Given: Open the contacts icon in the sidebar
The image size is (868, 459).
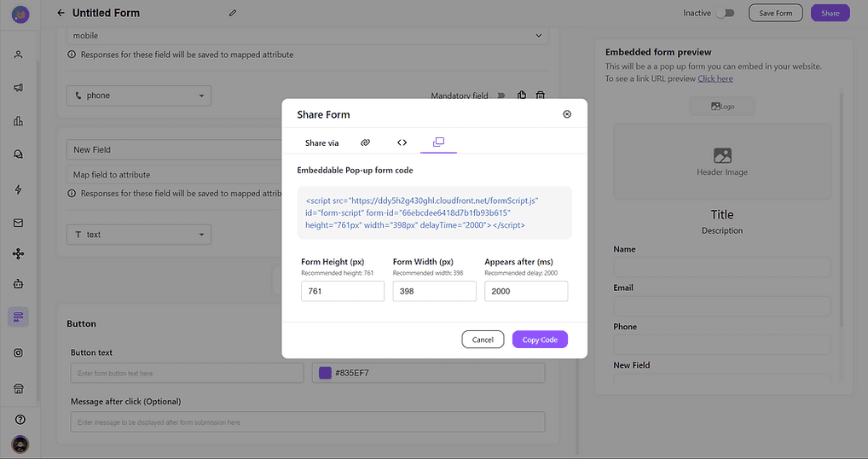Looking at the screenshot, I should (x=18, y=55).
